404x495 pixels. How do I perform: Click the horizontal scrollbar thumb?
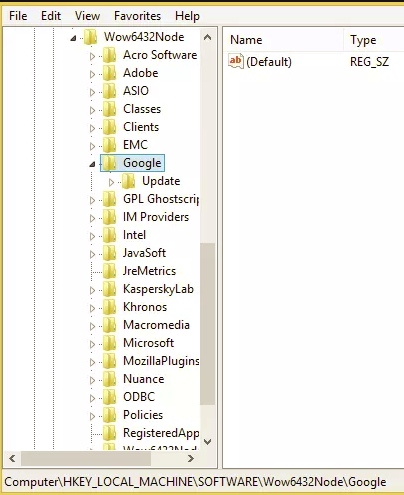86,458
